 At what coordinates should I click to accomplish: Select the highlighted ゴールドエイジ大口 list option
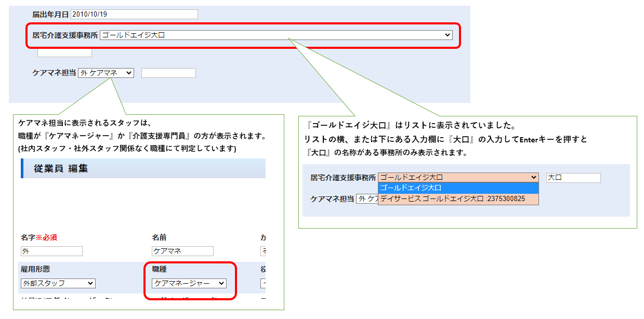click(x=458, y=188)
